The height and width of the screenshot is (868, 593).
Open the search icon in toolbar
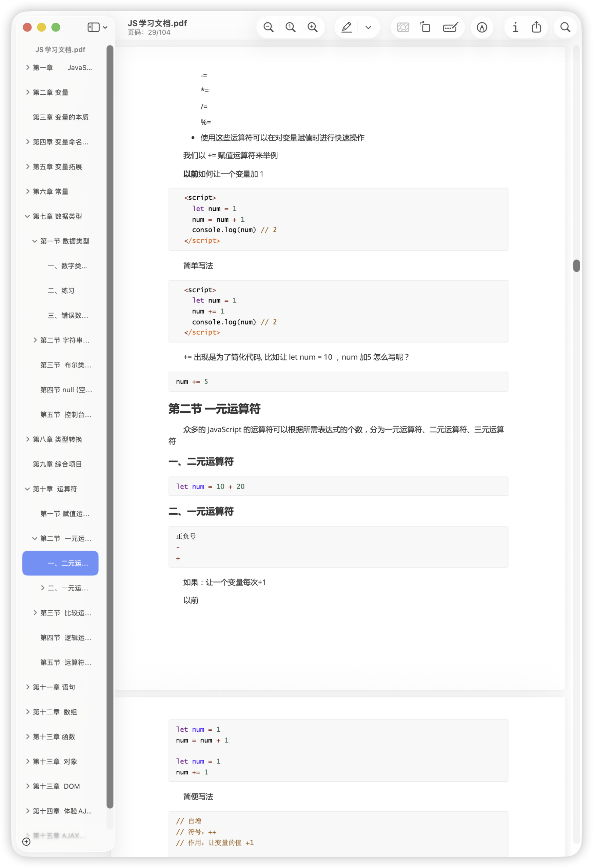pyautogui.click(x=565, y=27)
